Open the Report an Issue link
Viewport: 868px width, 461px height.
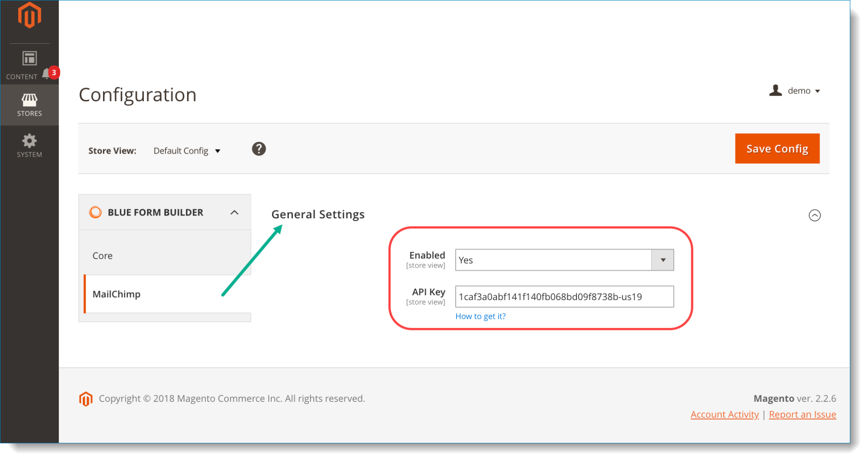click(x=802, y=414)
